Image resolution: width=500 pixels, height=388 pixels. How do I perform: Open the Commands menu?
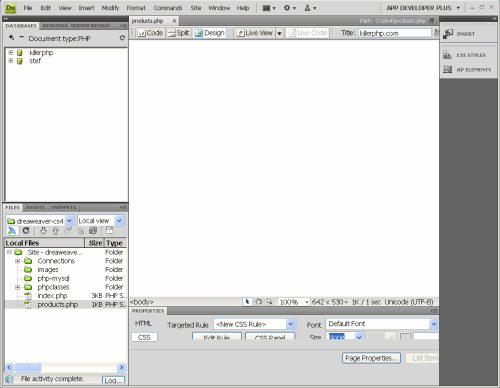click(168, 8)
